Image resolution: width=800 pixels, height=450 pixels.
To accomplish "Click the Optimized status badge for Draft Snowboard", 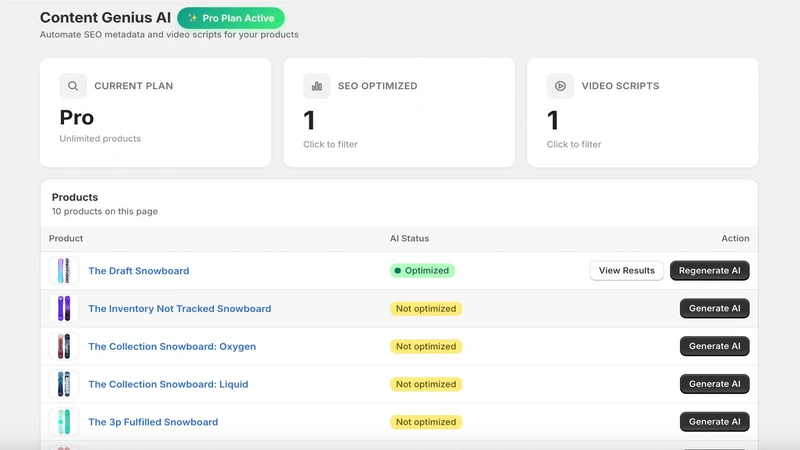I will [422, 270].
